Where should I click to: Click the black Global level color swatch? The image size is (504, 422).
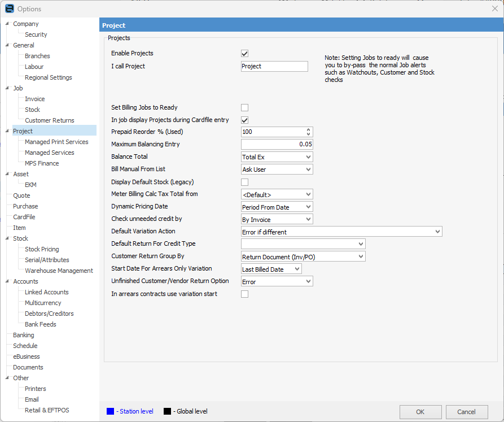(x=167, y=411)
